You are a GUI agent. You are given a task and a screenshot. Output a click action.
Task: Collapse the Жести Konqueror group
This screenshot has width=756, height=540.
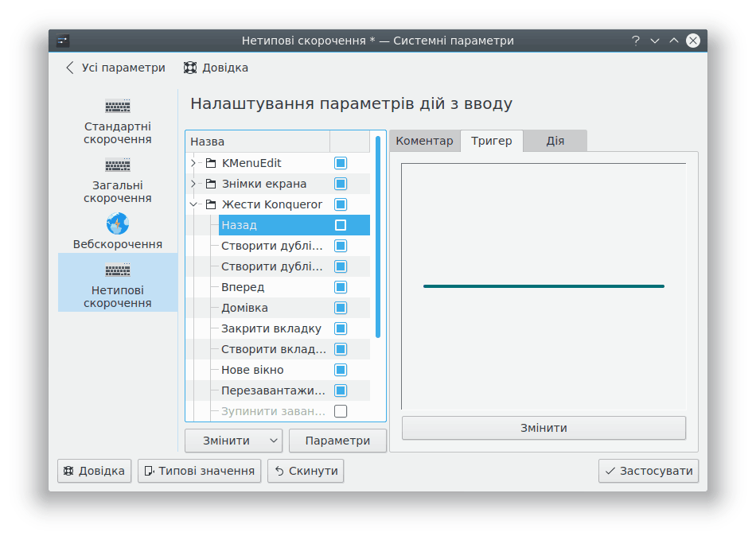(193, 204)
